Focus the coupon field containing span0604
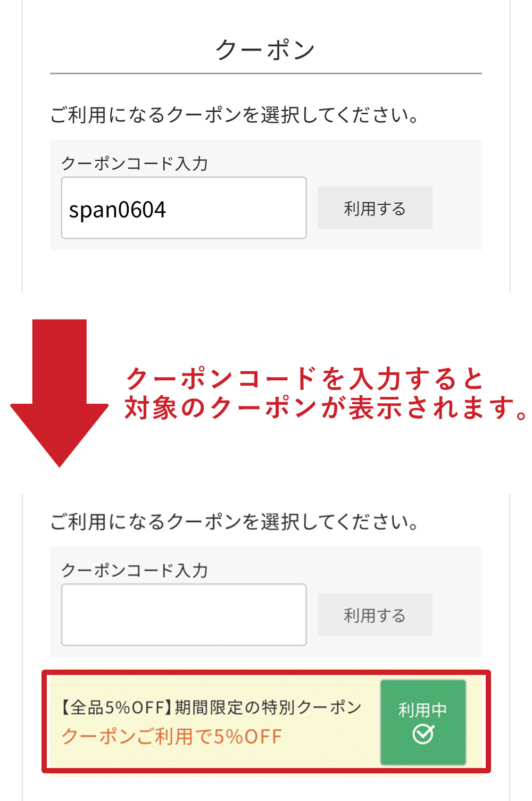The height and width of the screenshot is (801, 532). pyautogui.click(x=184, y=208)
